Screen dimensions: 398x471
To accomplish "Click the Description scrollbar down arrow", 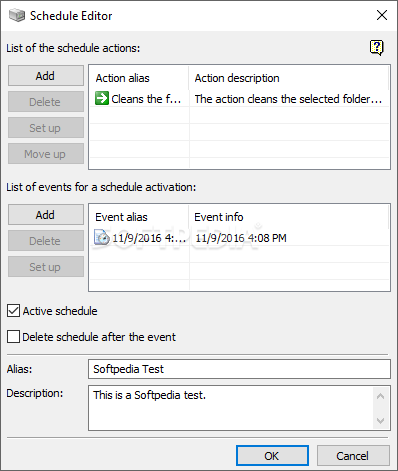I will point(380,421).
